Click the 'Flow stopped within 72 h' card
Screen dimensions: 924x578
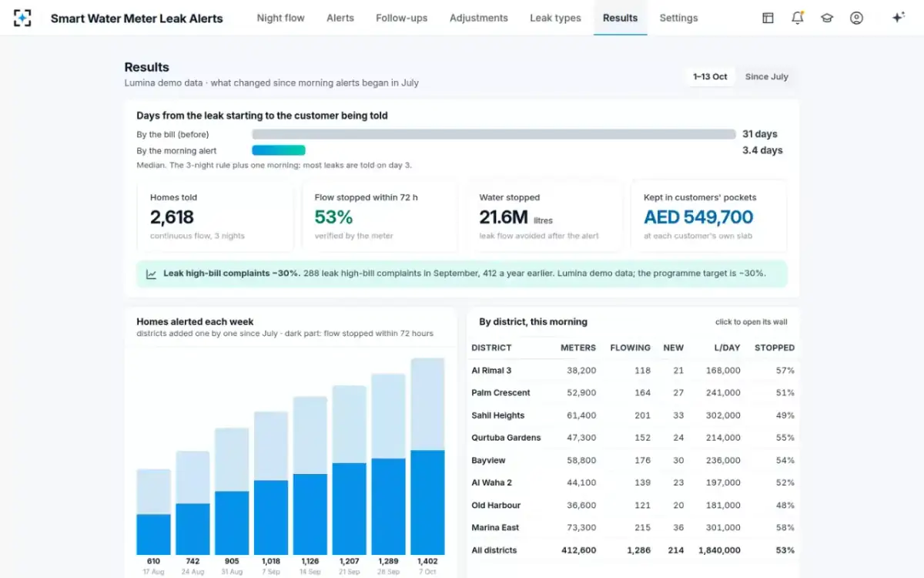point(380,217)
